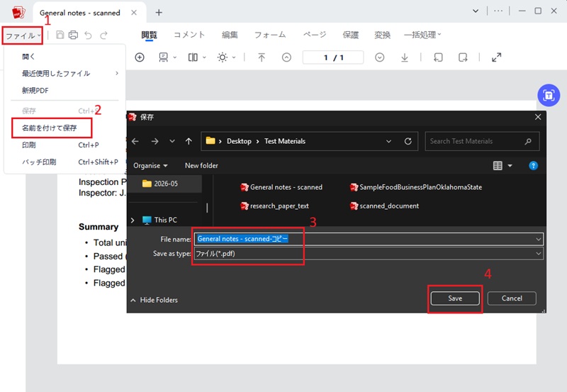
Task: Go to previous page icon
Action: (x=286, y=57)
